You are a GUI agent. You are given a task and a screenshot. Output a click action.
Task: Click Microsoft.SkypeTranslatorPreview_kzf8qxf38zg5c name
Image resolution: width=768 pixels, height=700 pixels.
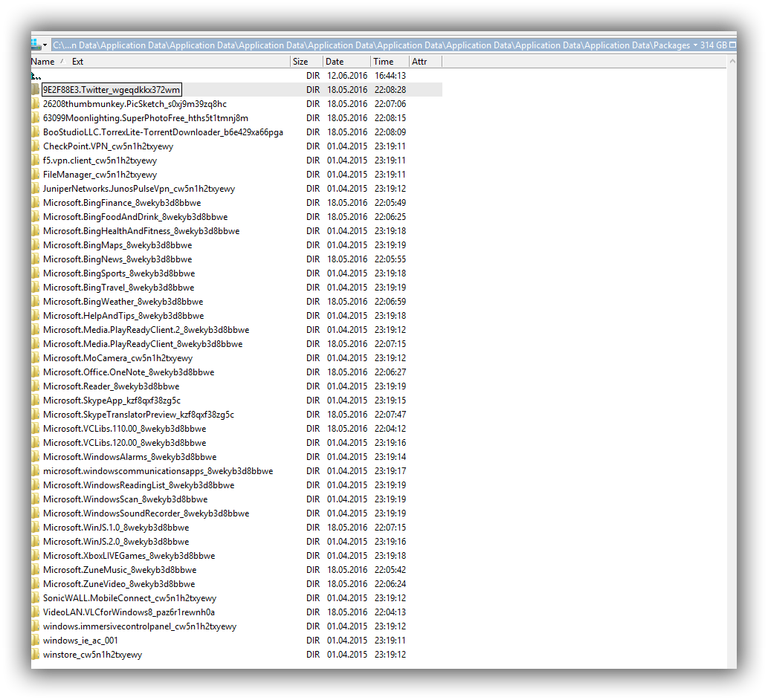click(138, 415)
